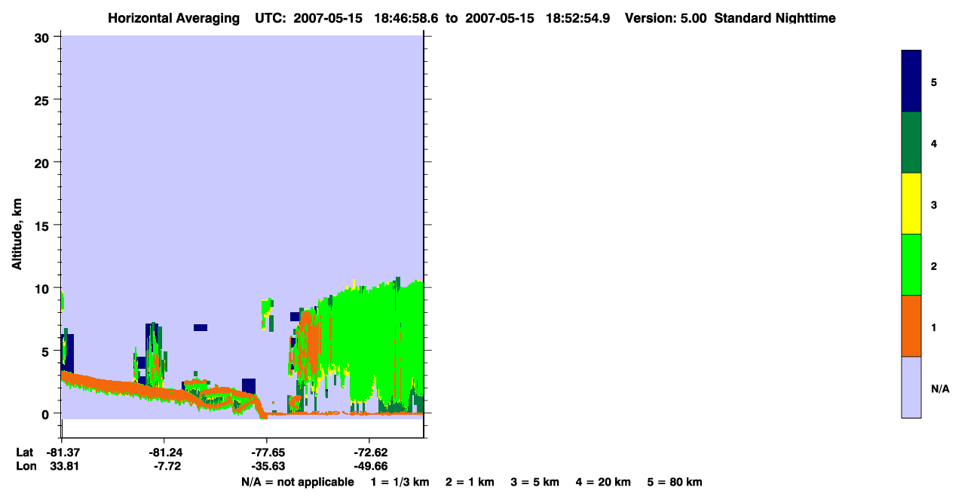The width and height of the screenshot is (980, 503).
Task: Click 'N/A = not applicable' legend text
Action: (x=298, y=482)
